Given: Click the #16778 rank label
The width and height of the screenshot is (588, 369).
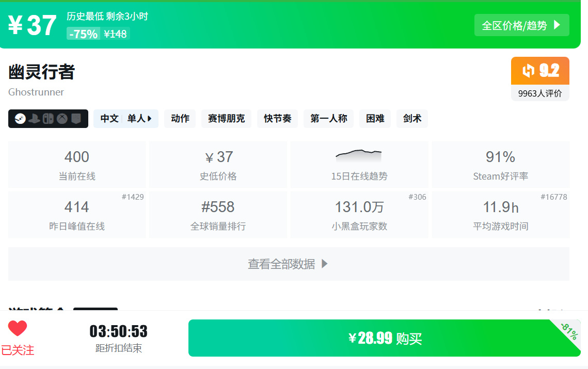Looking at the screenshot, I should click(x=554, y=197).
